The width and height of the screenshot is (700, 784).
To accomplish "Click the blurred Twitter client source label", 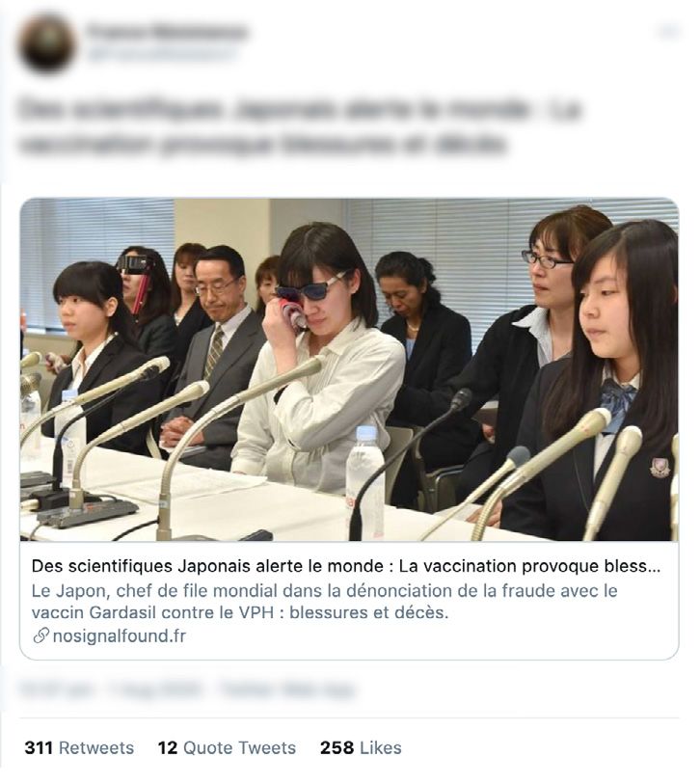I will pos(287,690).
